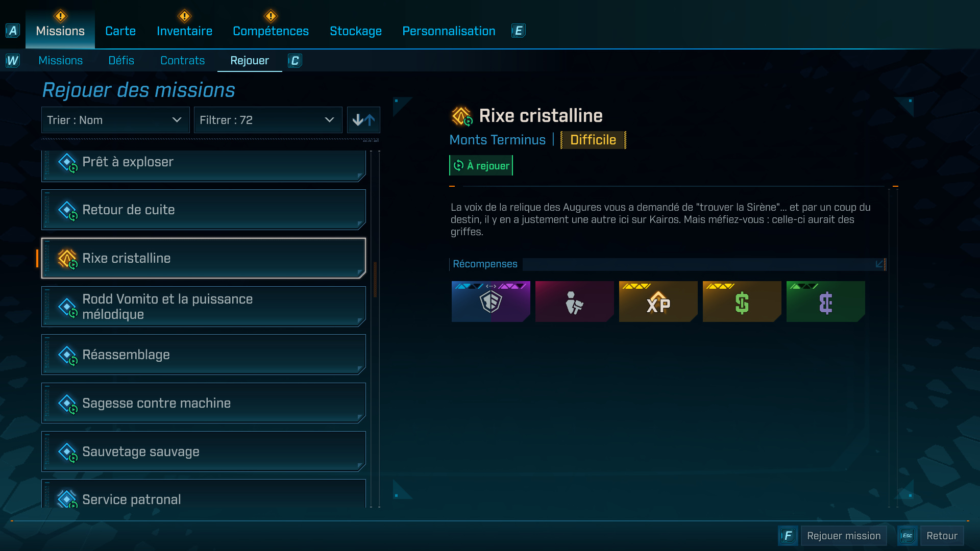
Task: Click the A key previous-tab icon
Action: pos(13,31)
